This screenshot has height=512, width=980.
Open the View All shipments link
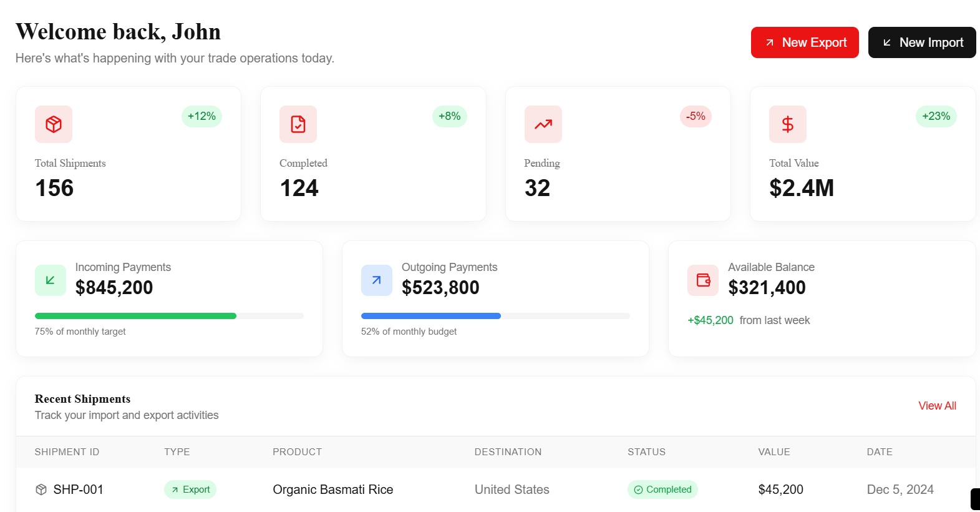tap(937, 406)
